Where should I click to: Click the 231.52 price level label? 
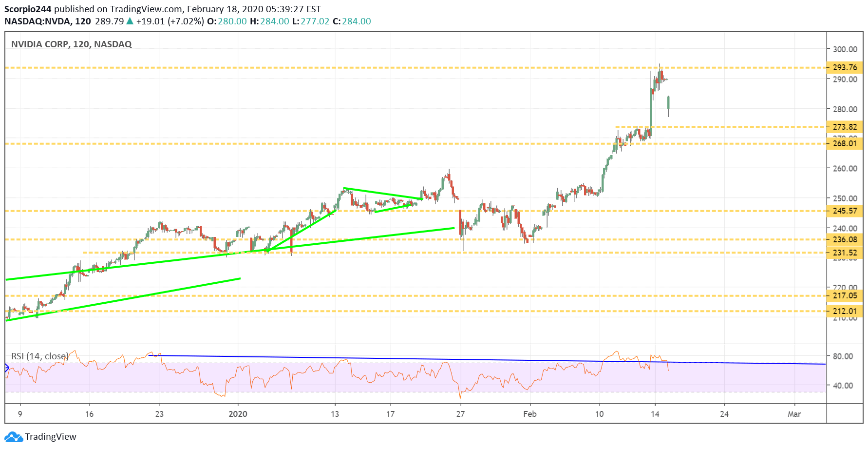845,253
